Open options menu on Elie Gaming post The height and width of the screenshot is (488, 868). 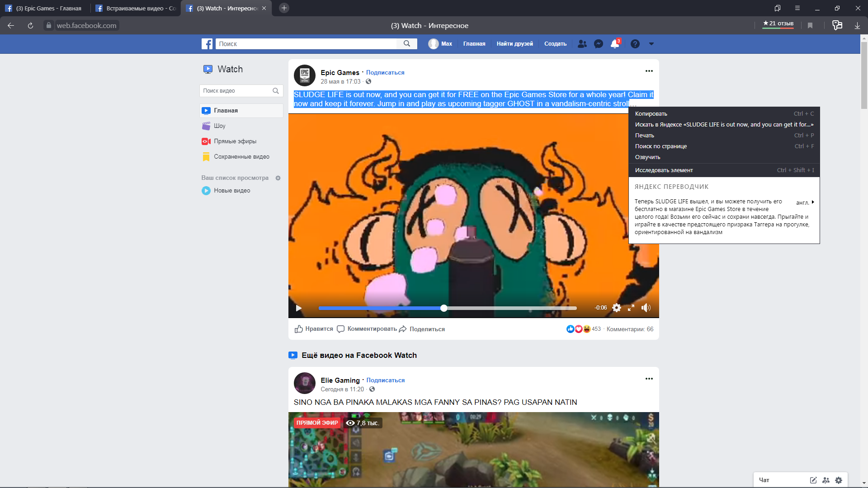click(649, 379)
